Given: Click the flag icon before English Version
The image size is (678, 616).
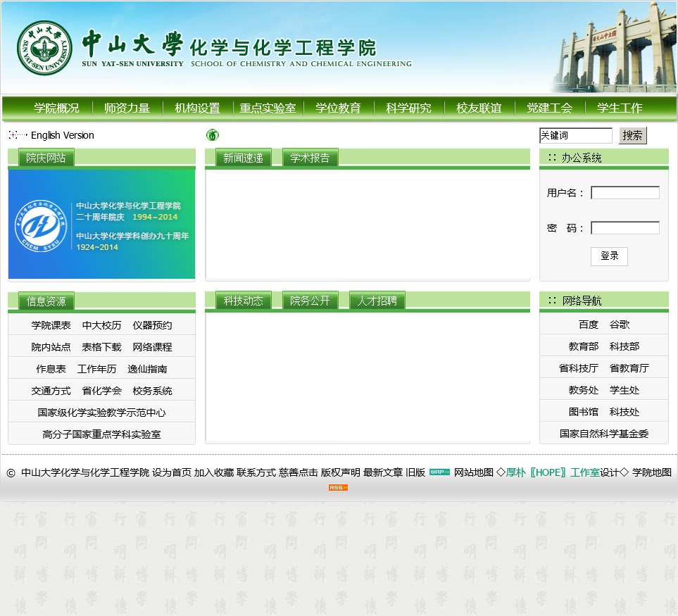Looking at the screenshot, I should point(18,135).
